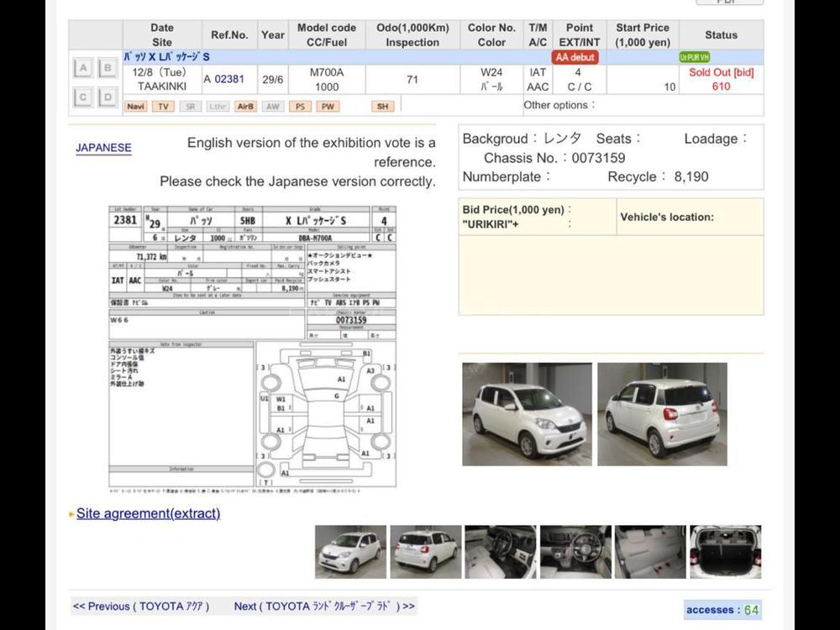Viewport: 840px width, 630px height.
Task: Click the Vehicle's location label
Action: click(667, 217)
